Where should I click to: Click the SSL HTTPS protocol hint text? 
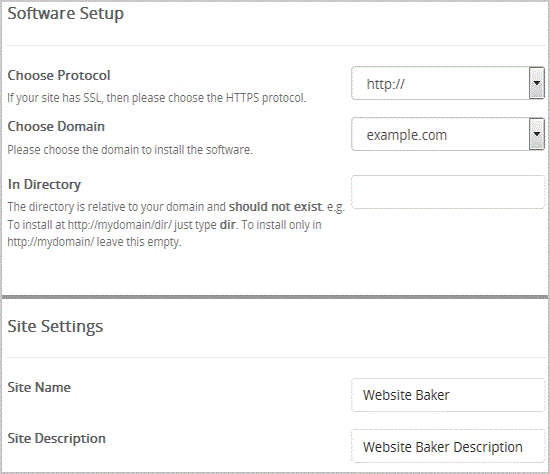pos(156,98)
